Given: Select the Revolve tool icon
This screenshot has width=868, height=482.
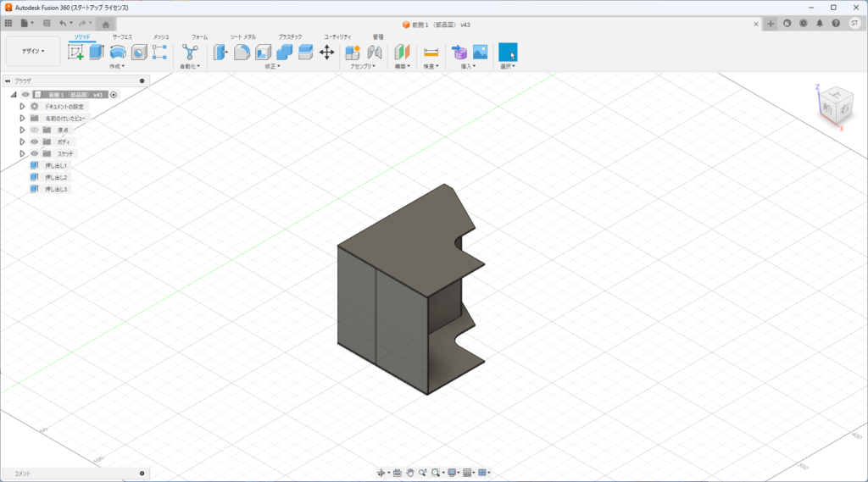Looking at the screenshot, I should click(x=117, y=52).
